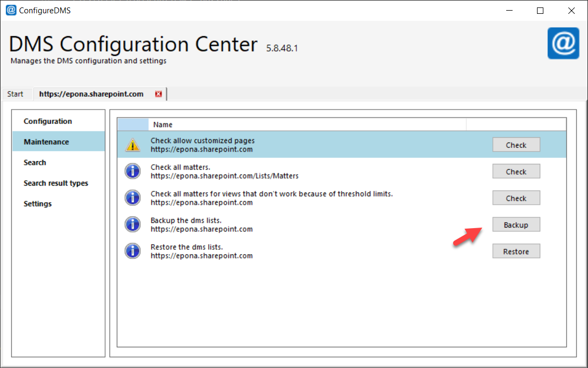Minimize the ConfigureDMS window
Viewport: 588px width, 368px height.
click(509, 11)
